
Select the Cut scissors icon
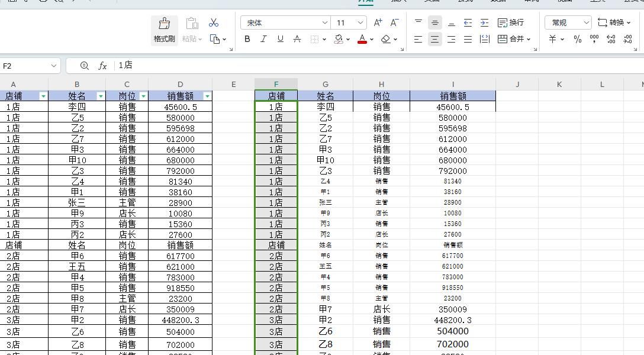pyautogui.click(x=214, y=22)
